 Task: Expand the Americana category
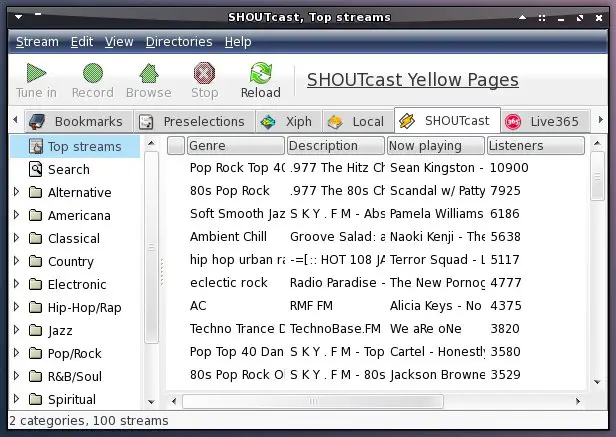(16, 215)
